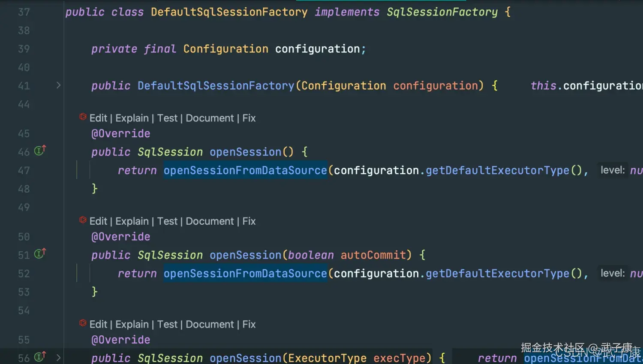The width and height of the screenshot is (643, 364).
Task: Click the SqlSessionFactory interface name on line 37
Action: 442,12
